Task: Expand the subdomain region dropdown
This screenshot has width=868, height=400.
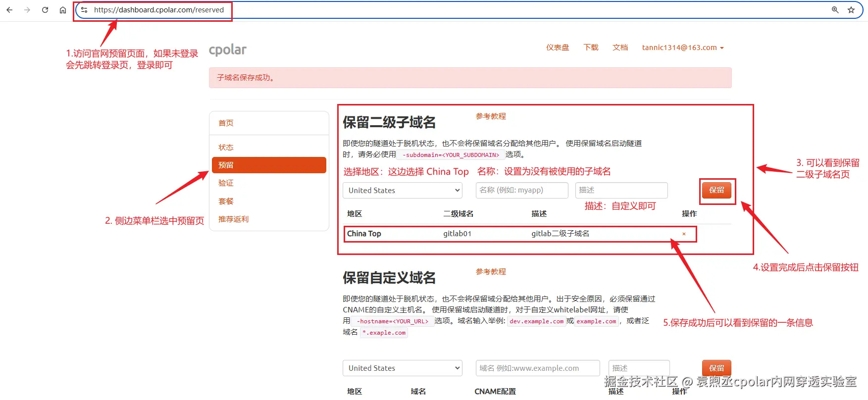Action: [x=403, y=190]
